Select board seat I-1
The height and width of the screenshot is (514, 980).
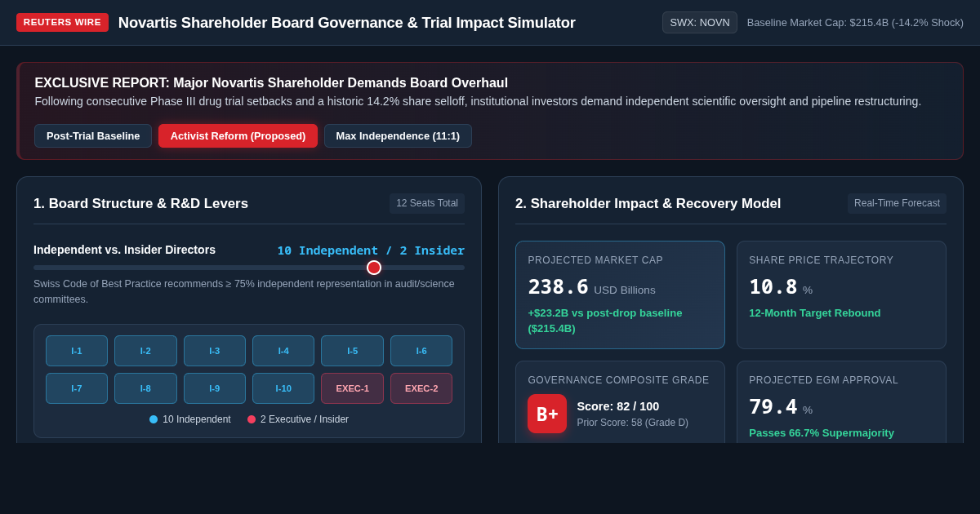click(x=77, y=351)
